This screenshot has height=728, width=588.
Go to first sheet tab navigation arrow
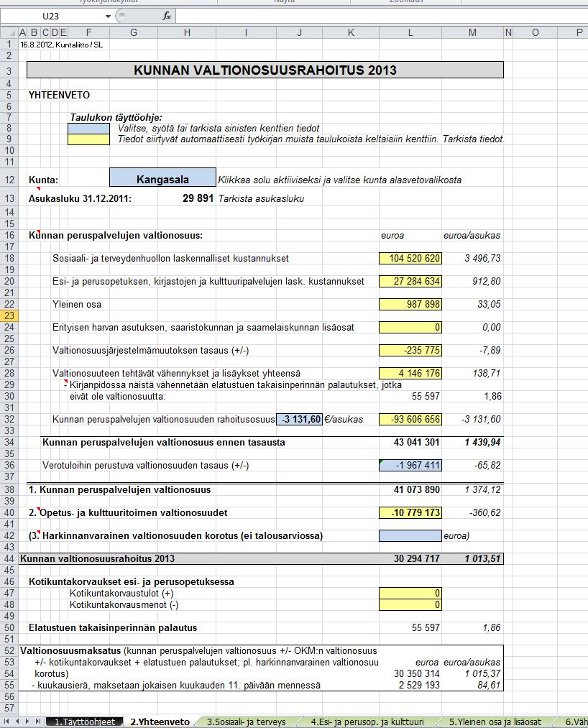click(x=6, y=722)
